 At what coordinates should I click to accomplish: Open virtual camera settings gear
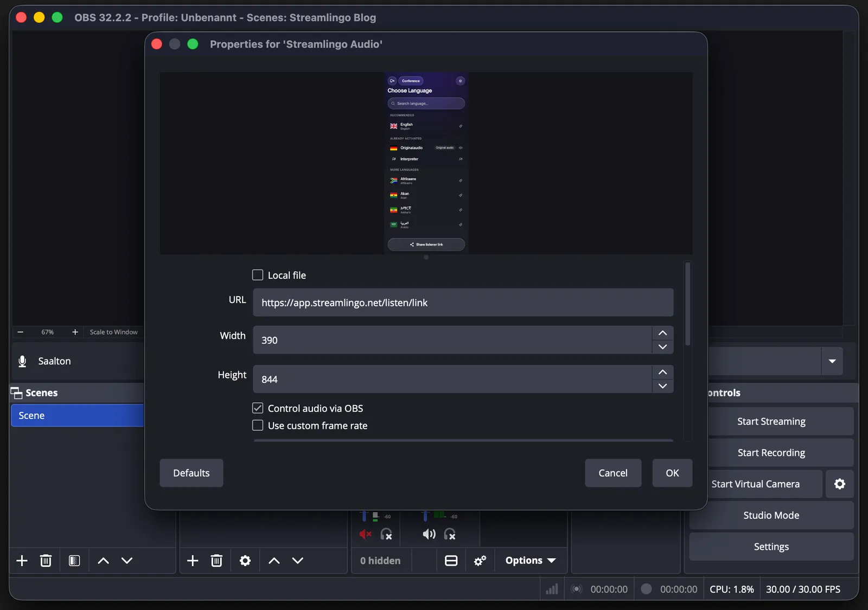point(840,484)
